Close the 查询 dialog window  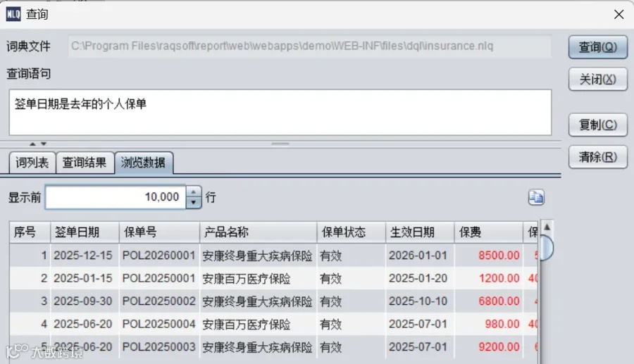(619, 15)
